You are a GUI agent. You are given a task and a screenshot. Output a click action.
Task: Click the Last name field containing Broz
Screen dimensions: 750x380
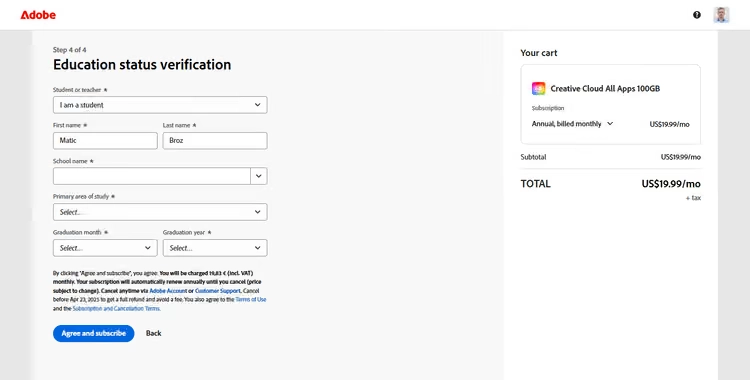(215, 141)
